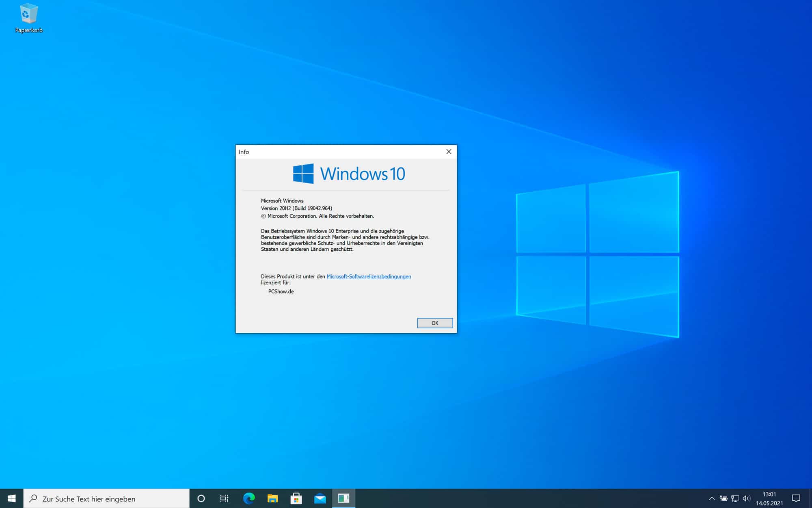
Task: Click the Windows 10 logo in dialog
Action: click(349, 174)
